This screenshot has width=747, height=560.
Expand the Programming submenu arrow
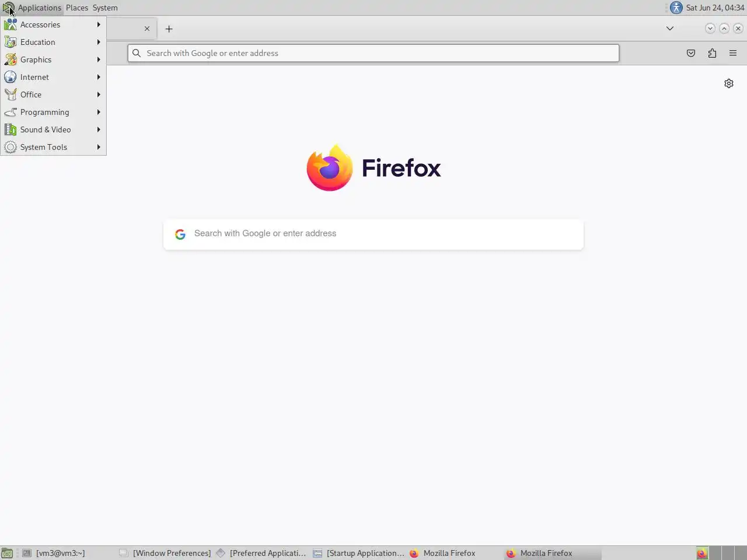coord(99,112)
